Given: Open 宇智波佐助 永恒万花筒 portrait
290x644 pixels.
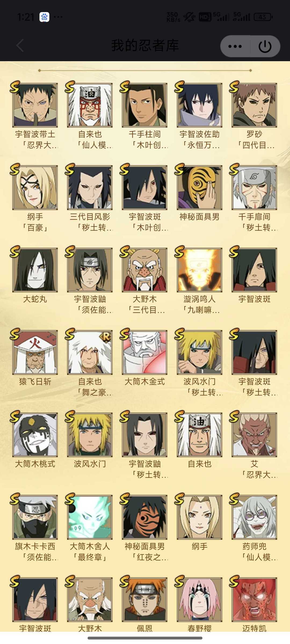Looking at the screenshot, I should pyautogui.click(x=200, y=105).
